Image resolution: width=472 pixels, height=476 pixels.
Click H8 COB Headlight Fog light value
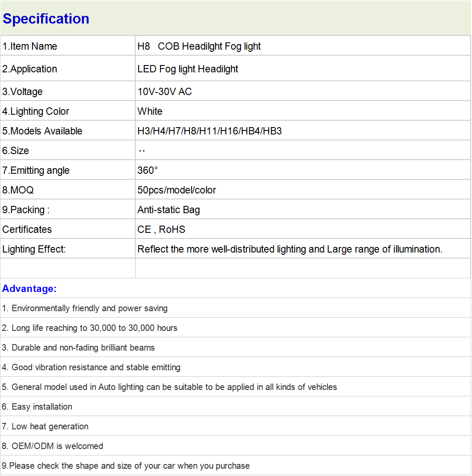tap(199, 46)
